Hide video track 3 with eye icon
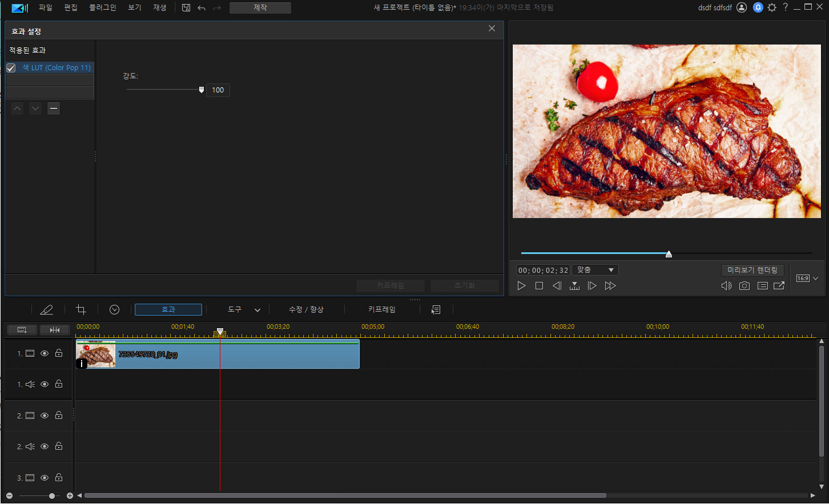The height and width of the screenshot is (504, 829). point(45,478)
